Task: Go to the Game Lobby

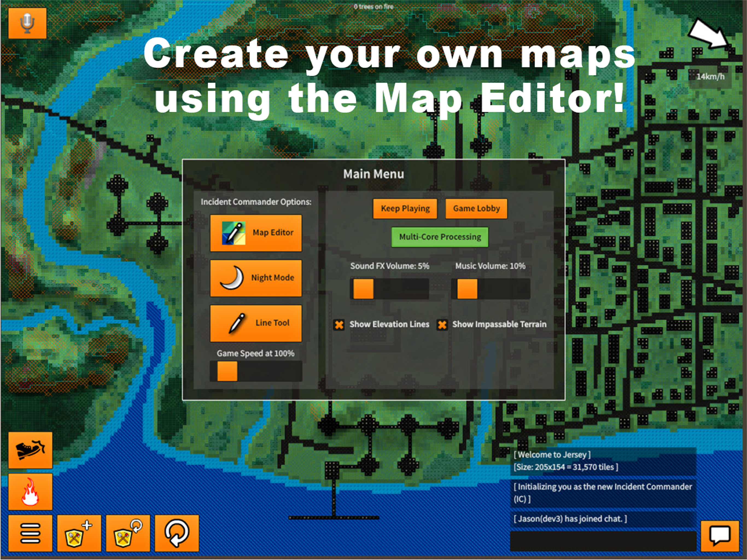Action: (476, 209)
